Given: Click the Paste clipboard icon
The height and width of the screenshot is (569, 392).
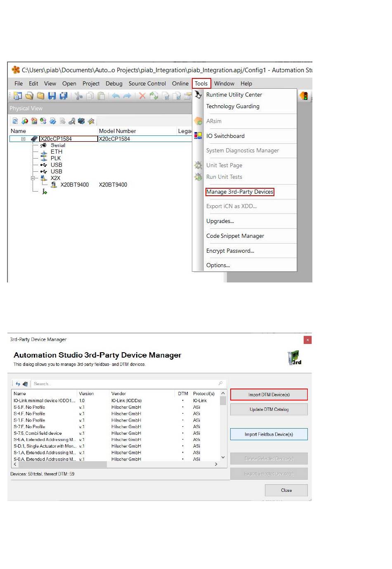Looking at the screenshot, I should click(101, 96).
